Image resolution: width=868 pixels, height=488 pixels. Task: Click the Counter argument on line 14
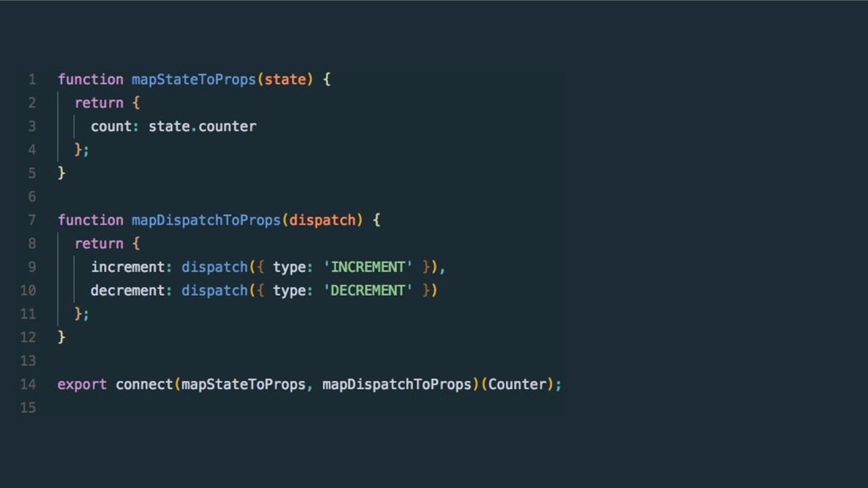(x=517, y=385)
